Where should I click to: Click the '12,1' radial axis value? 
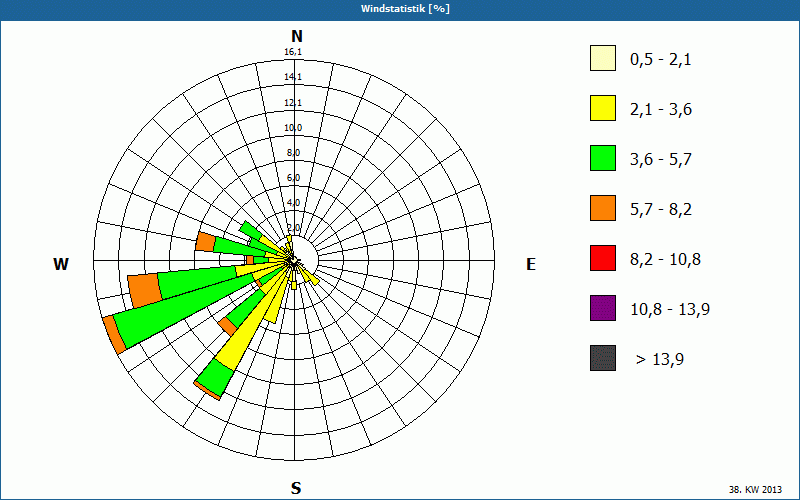click(x=293, y=103)
